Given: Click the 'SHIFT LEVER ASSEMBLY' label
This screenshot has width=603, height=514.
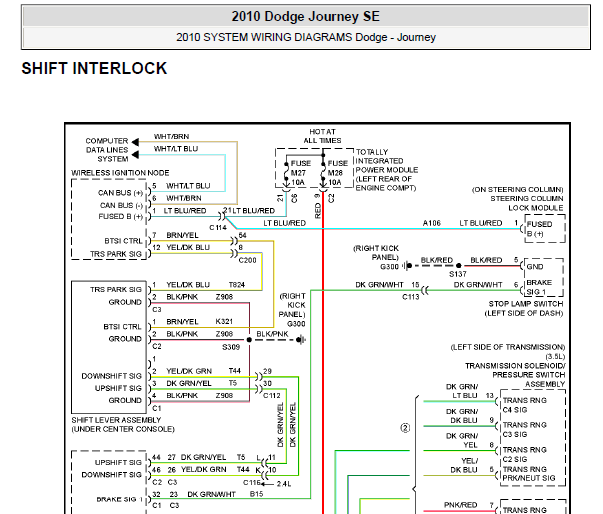Looking at the screenshot, I should pyautogui.click(x=116, y=420).
